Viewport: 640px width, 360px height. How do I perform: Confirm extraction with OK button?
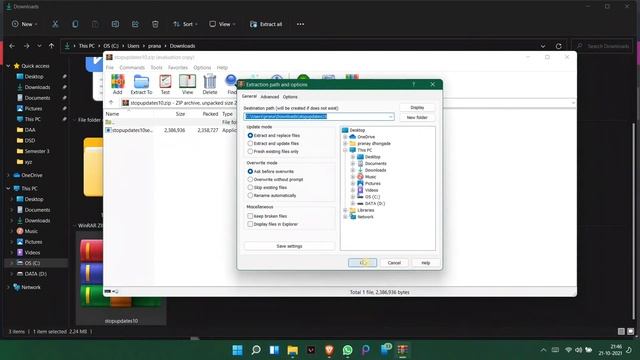[x=362, y=263]
